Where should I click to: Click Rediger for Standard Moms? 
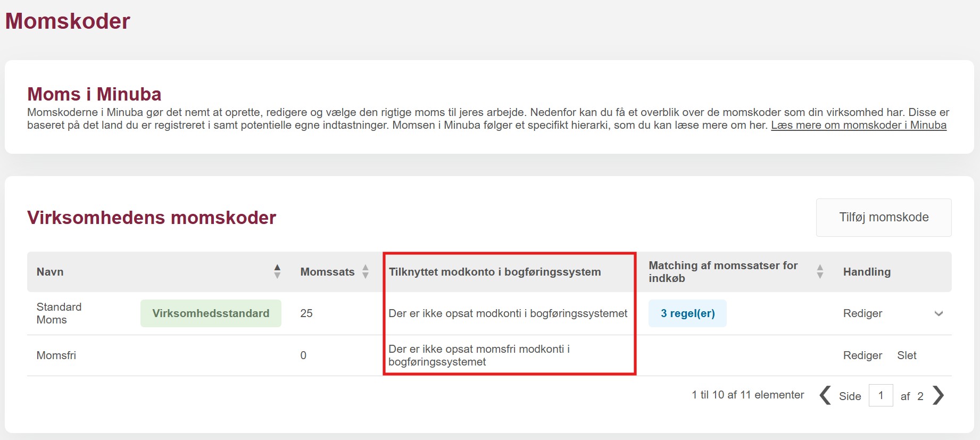coord(862,313)
